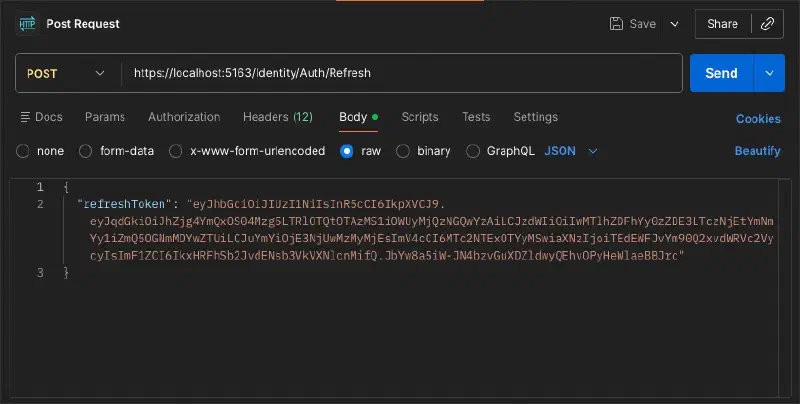Switch to the Tests tab

point(476,117)
